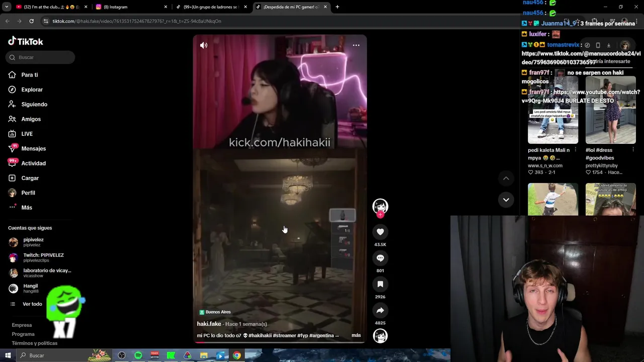
Task: Expand followed accounts with Ver todo
Action: click(x=32, y=304)
